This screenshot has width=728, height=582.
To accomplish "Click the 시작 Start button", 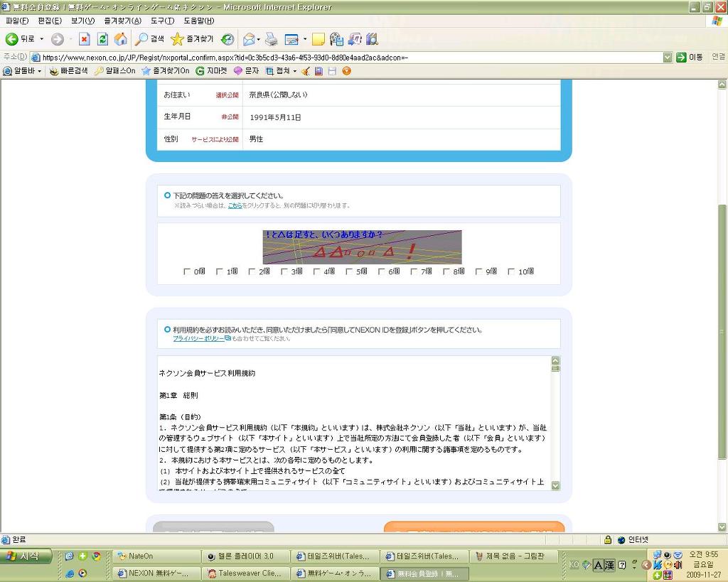I will [x=26, y=556].
